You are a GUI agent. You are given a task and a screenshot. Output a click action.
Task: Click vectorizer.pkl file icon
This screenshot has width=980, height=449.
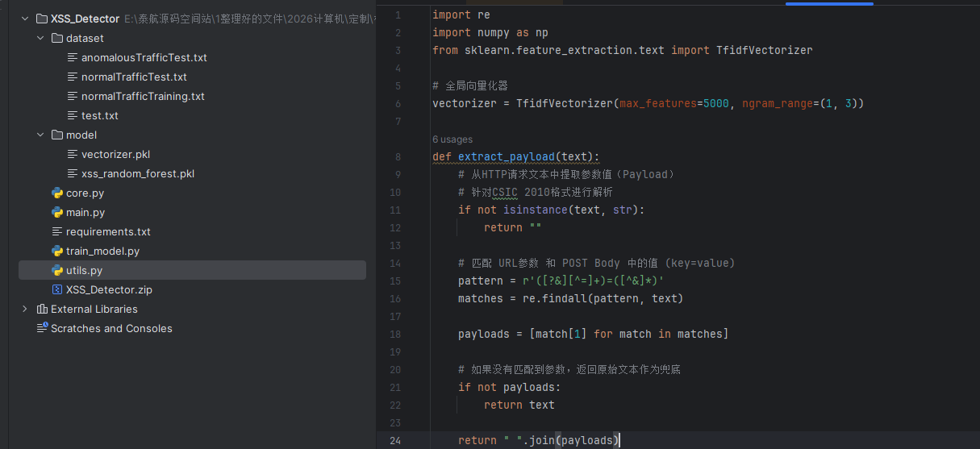tap(73, 154)
